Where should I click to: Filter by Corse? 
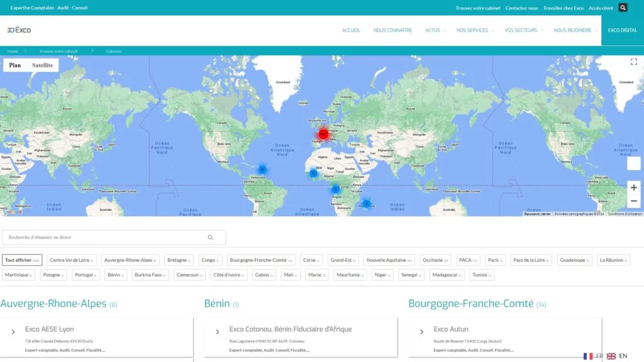coord(311,260)
